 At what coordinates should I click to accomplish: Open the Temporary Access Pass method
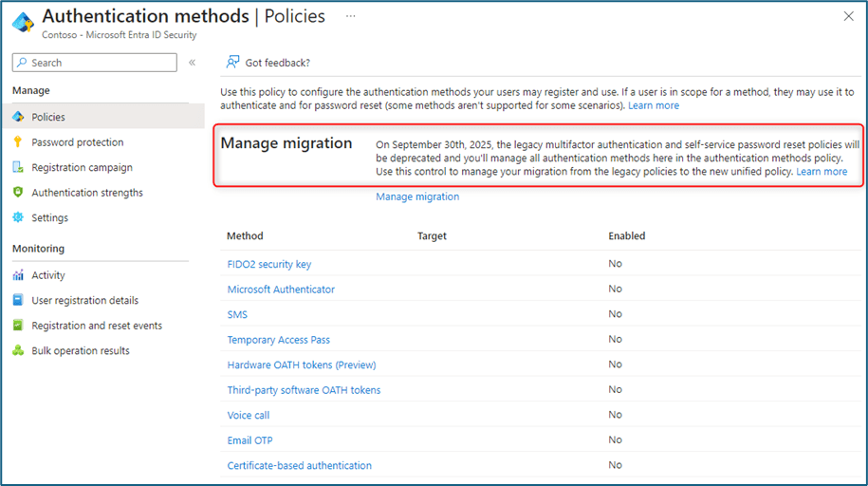click(278, 339)
